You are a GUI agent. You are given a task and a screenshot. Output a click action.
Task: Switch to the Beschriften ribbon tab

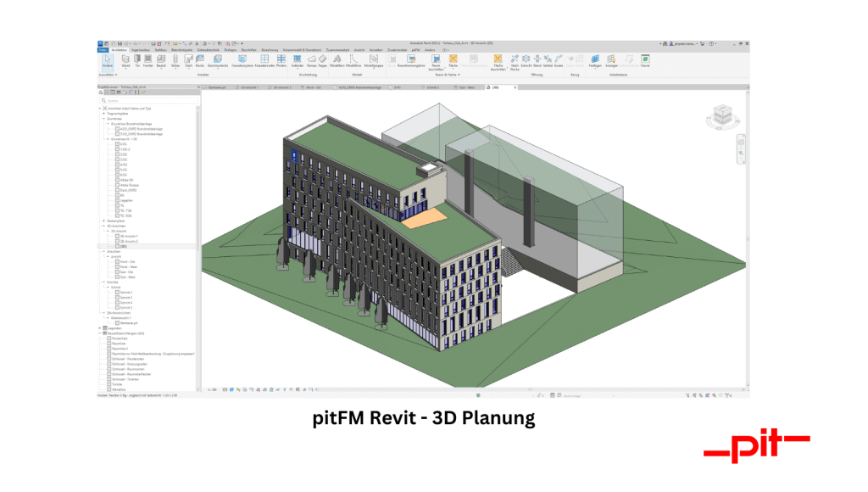coord(249,50)
